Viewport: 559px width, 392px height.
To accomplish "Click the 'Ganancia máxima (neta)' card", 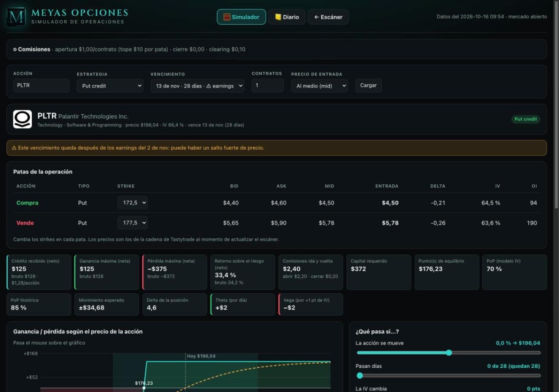I will click(107, 272).
